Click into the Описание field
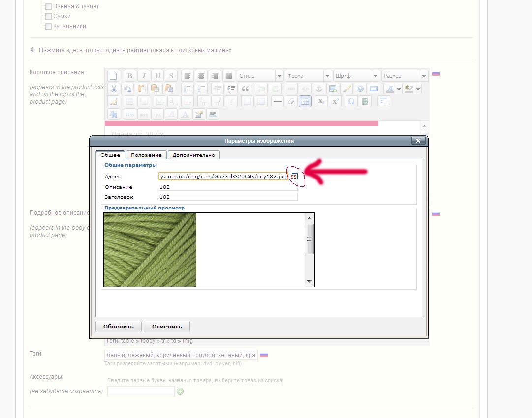The height and width of the screenshot is (418, 532). click(x=228, y=187)
